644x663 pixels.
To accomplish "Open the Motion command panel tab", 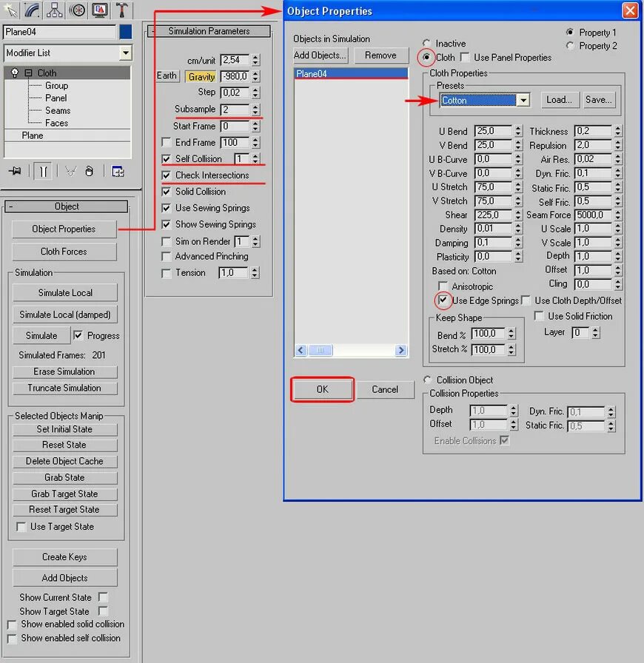I will pyautogui.click(x=78, y=10).
